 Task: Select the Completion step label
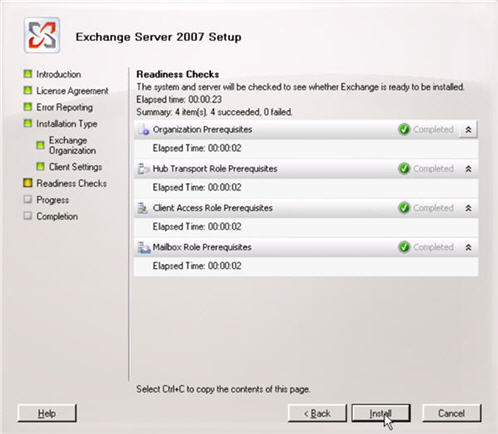coord(57,216)
